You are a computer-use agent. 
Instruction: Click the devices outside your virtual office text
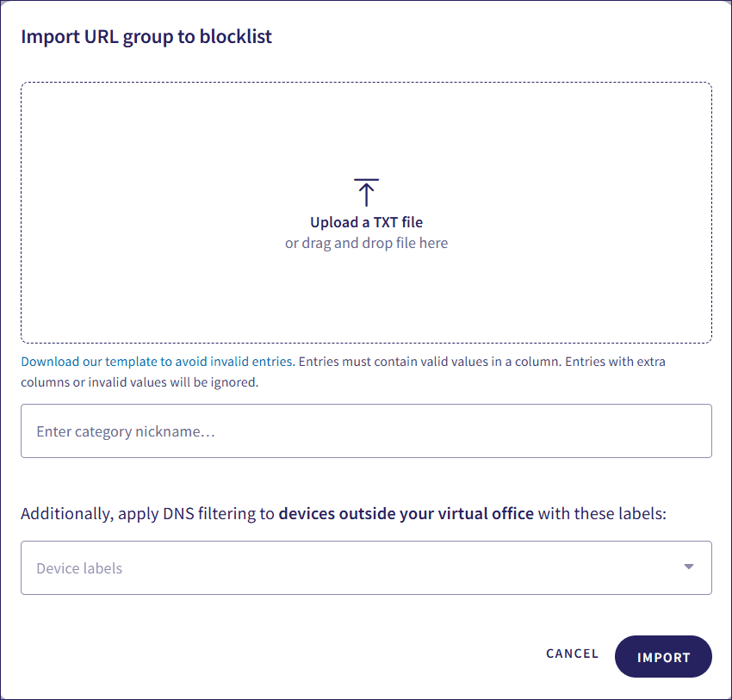point(406,512)
